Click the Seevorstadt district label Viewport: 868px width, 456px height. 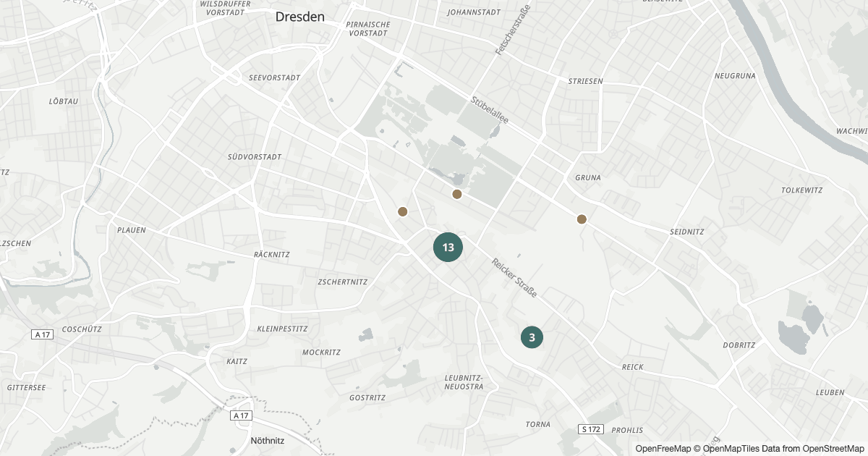[x=274, y=77]
